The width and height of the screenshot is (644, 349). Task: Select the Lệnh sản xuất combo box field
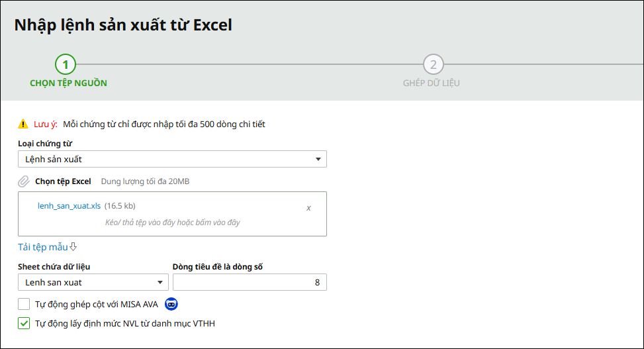coord(165,159)
